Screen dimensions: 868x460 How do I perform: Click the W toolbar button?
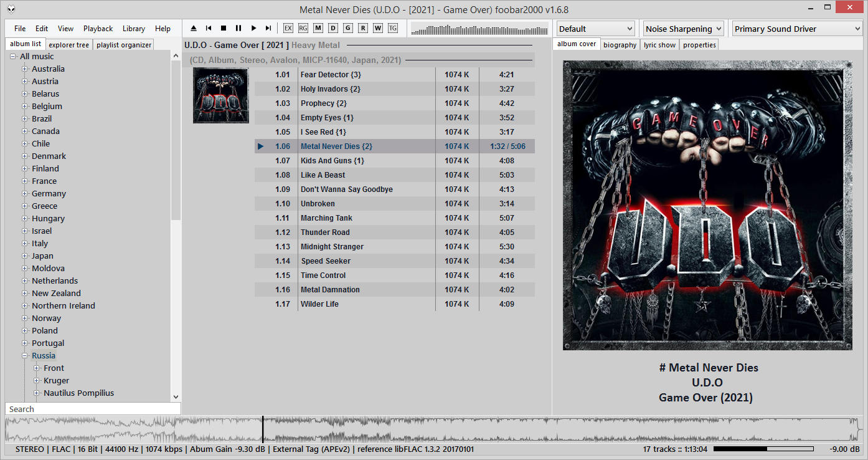pyautogui.click(x=378, y=28)
